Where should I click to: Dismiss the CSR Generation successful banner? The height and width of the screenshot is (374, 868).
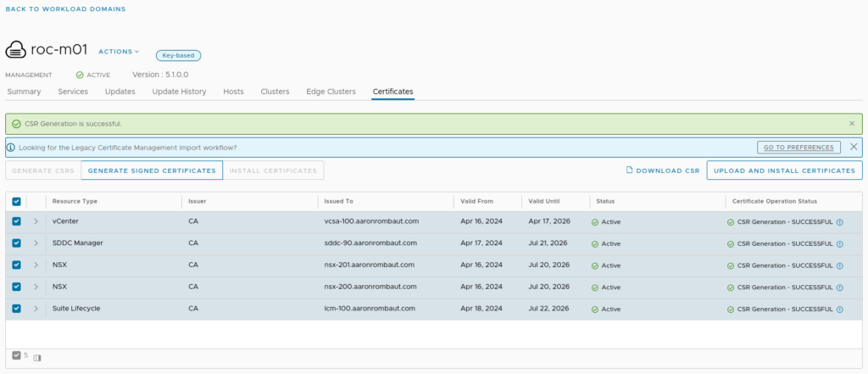[x=852, y=124]
